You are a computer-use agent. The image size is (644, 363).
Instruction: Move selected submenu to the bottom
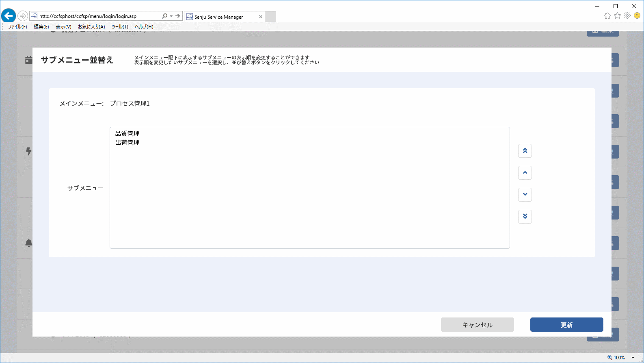(x=525, y=217)
